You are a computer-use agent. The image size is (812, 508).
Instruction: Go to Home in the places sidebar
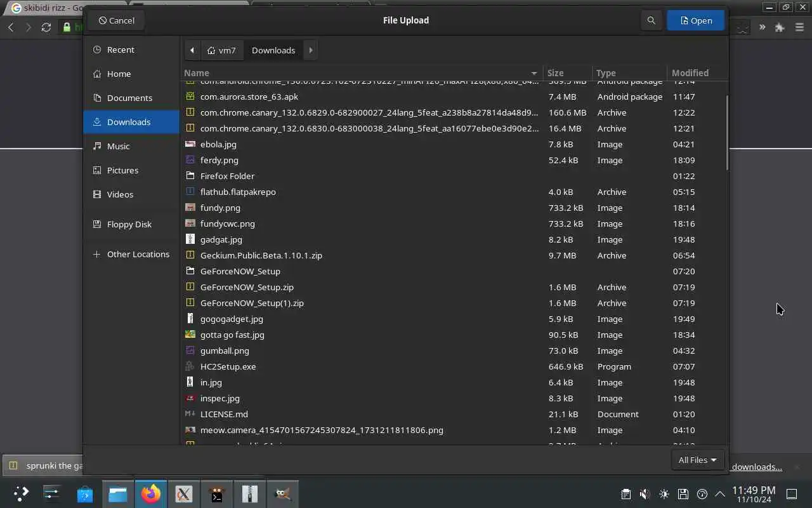click(131, 74)
